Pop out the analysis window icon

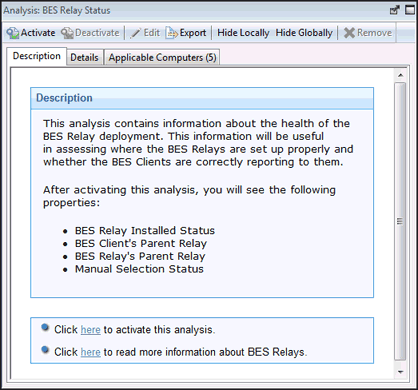click(395, 10)
